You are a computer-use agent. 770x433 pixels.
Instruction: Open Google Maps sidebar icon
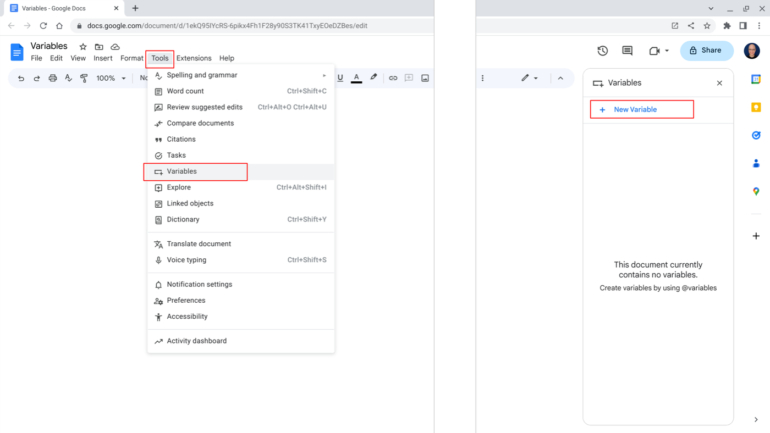coord(756,191)
